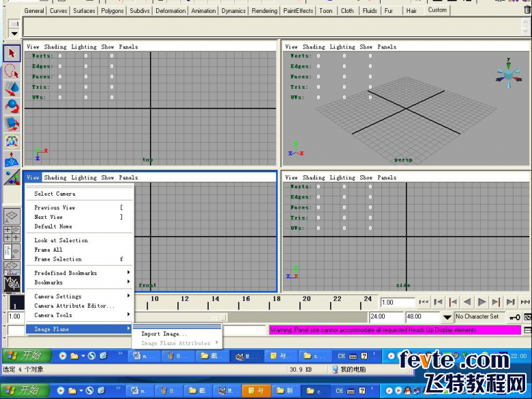Image resolution: width=532 pixels, height=399 pixels.
Task: Choose the Rotate tool sphere icon
Action: click(x=12, y=106)
